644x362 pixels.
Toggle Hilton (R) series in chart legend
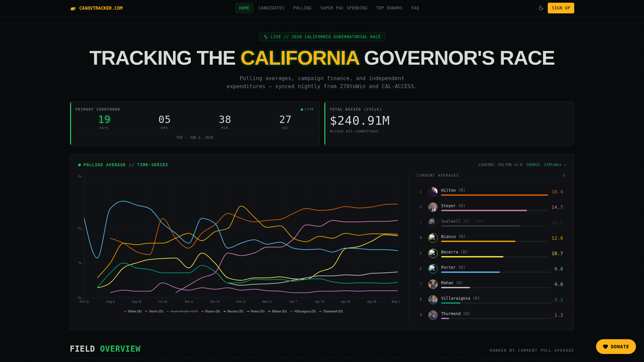(x=133, y=311)
